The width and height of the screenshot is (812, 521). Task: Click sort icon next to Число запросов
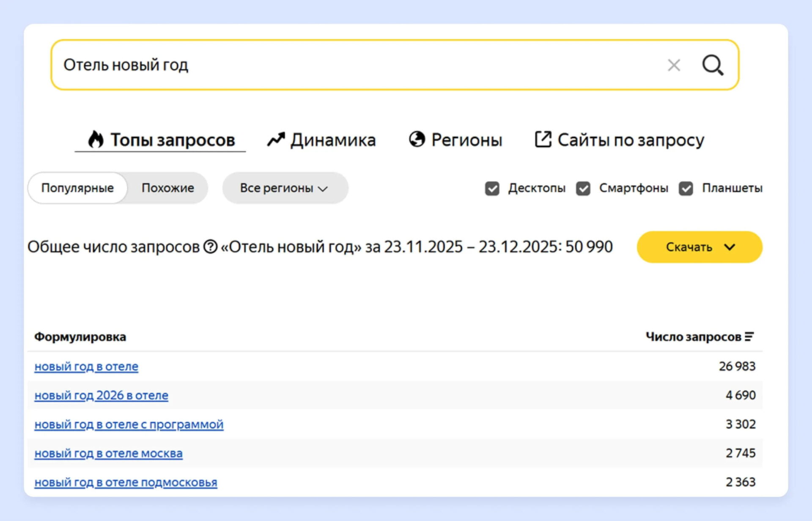749,337
